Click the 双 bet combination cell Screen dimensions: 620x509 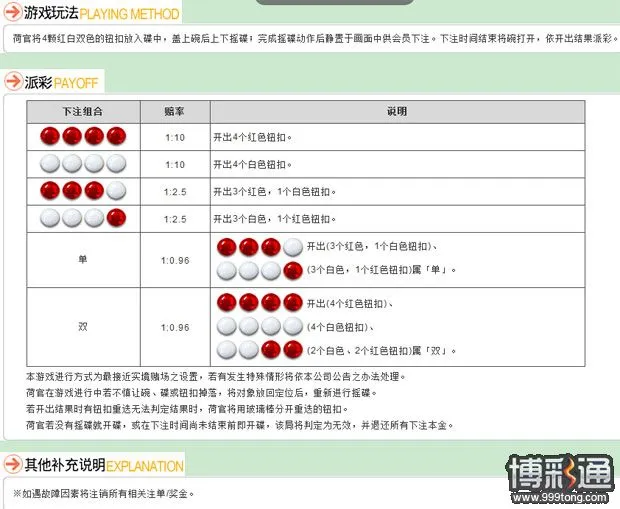click(x=83, y=327)
